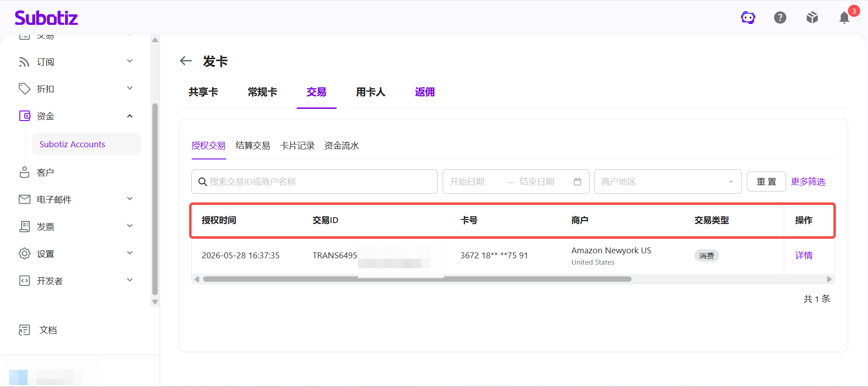Click the 消费 transaction type tag
868x387 pixels.
tap(707, 256)
